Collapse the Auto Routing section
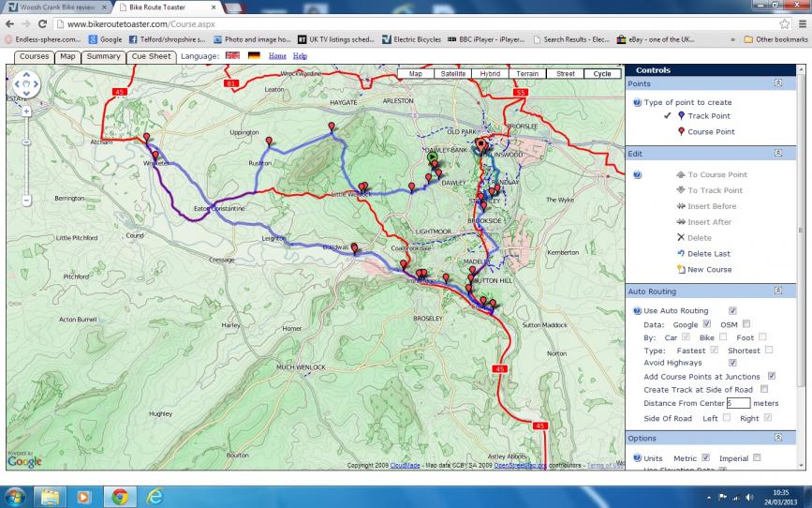Viewport: 812px width, 508px height. coord(778,291)
